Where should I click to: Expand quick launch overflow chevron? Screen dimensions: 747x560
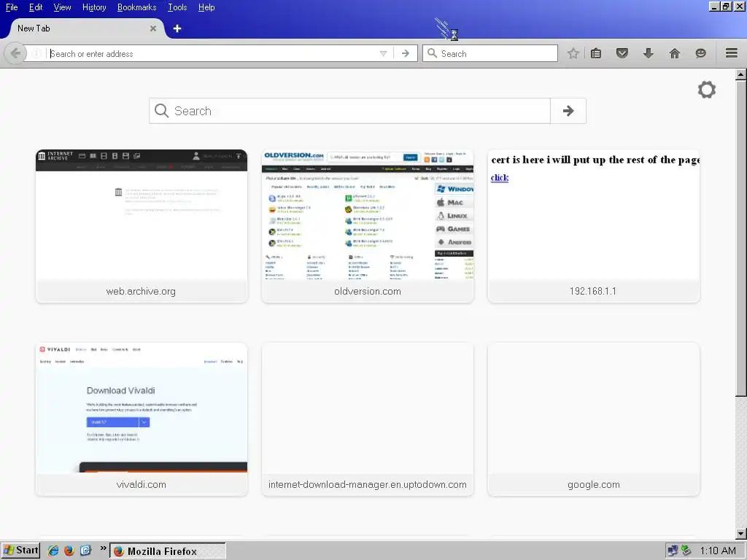point(103,548)
